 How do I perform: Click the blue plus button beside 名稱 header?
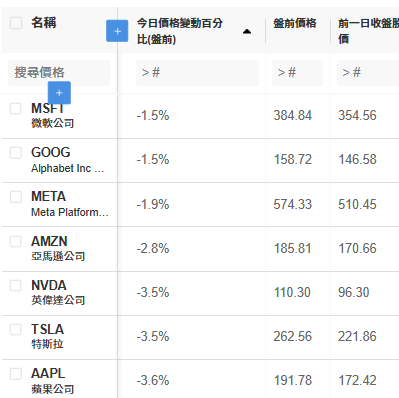coord(117,31)
